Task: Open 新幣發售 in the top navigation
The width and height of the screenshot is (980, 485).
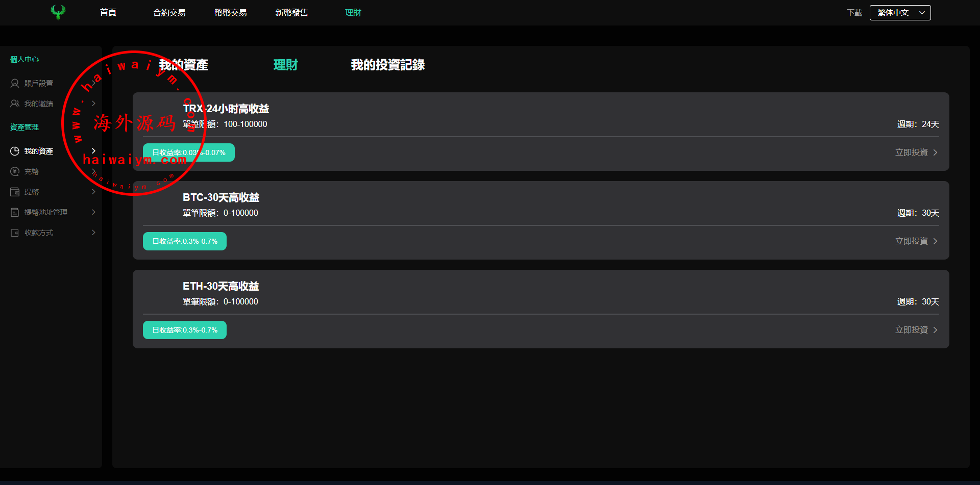Action: point(291,13)
